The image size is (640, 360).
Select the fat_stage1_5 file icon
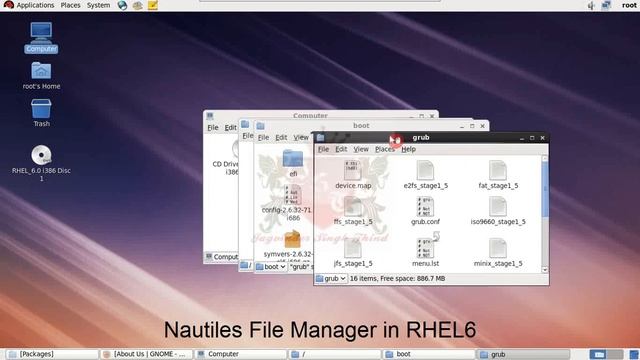(x=498, y=170)
